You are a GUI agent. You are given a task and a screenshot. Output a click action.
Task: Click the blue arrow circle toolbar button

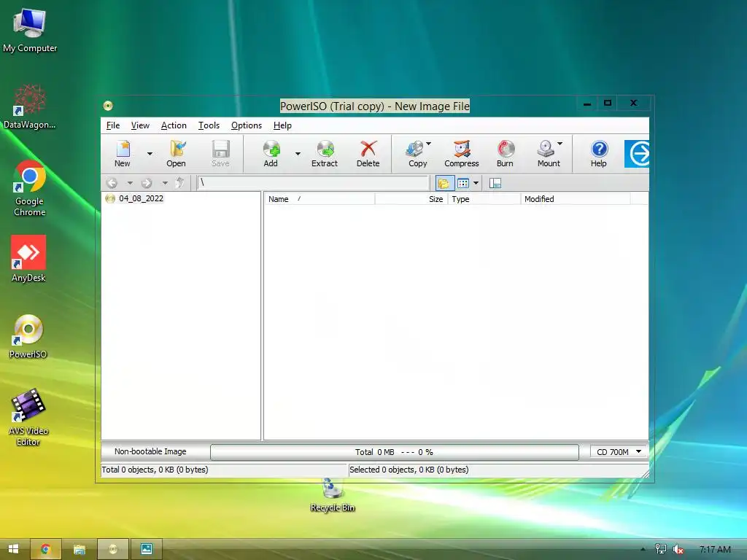click(637, 154)
